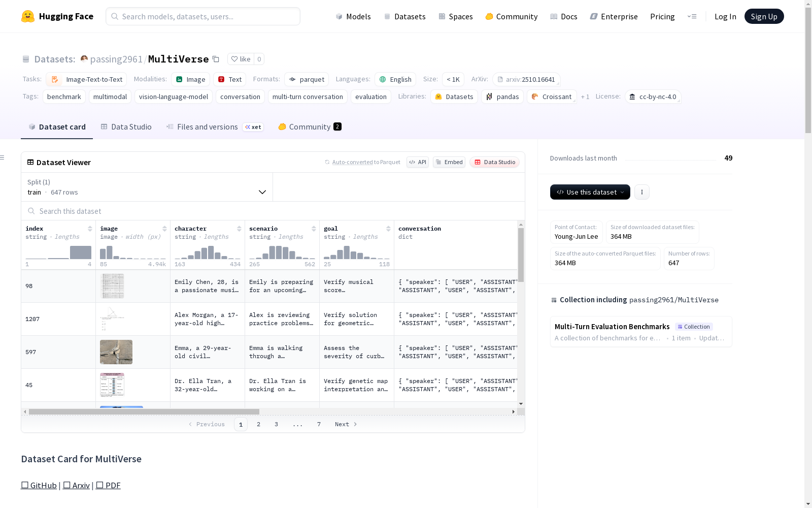This screenshot has width=812, height=508.
Task: Focus the main search models field
Action: [203, 16]
